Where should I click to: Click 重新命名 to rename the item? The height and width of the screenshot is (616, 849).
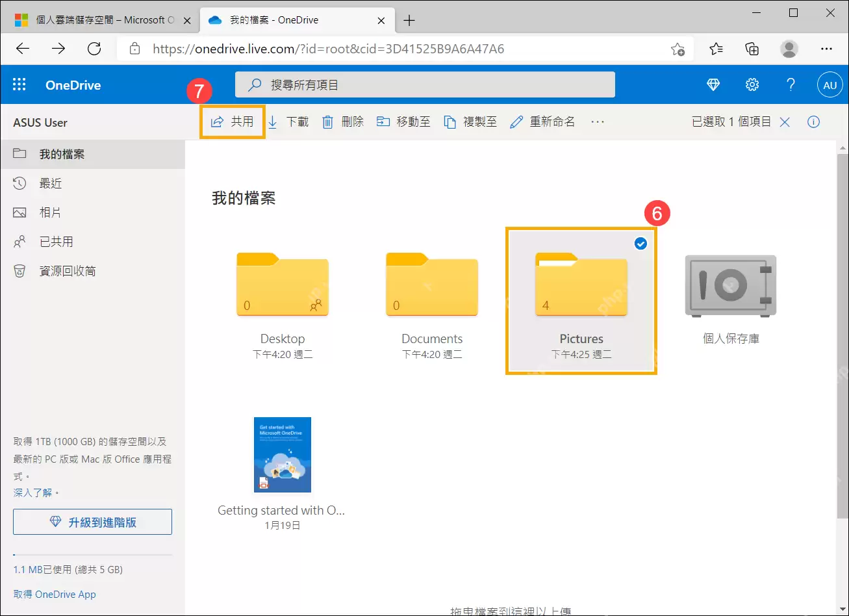tap(542, 122)
